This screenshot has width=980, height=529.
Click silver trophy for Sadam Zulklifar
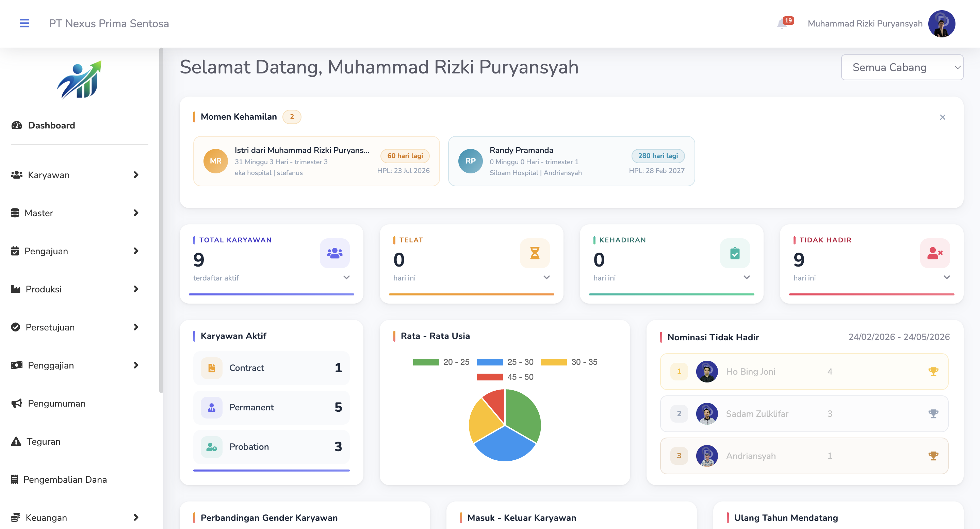click(933, 413)
